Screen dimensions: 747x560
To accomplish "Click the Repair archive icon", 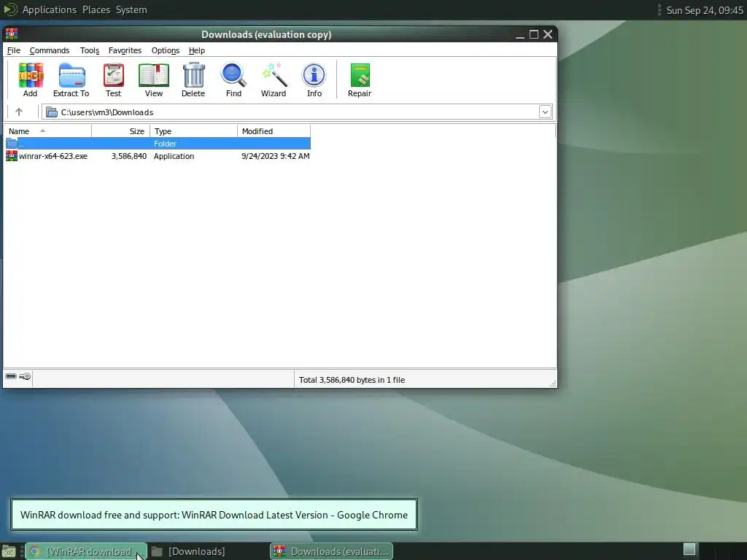I will tap(360, 80).
